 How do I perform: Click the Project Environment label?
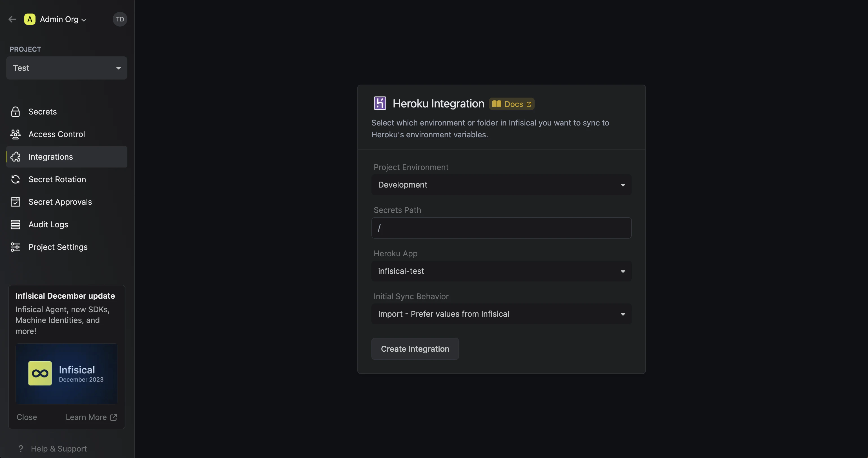click(x=411, y=167)
